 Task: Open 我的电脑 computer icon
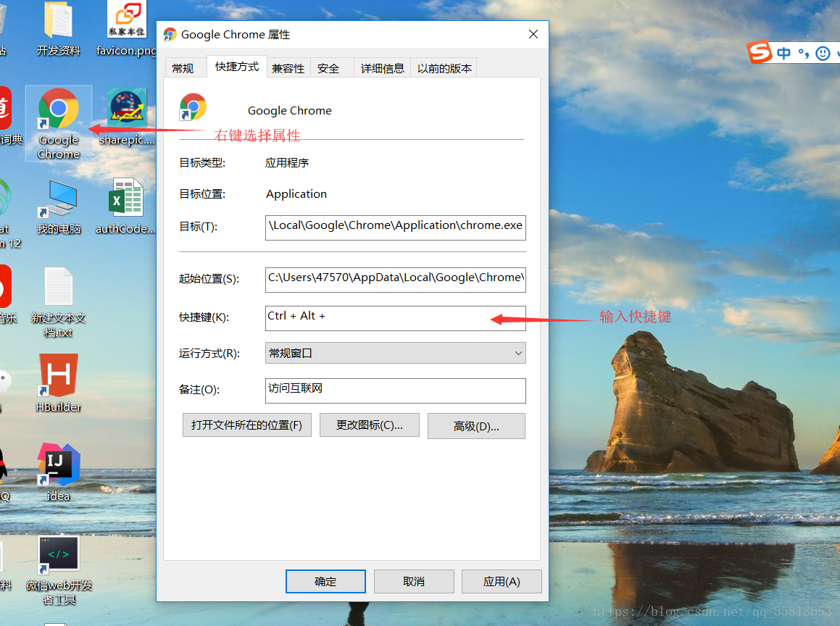(59, 207)
